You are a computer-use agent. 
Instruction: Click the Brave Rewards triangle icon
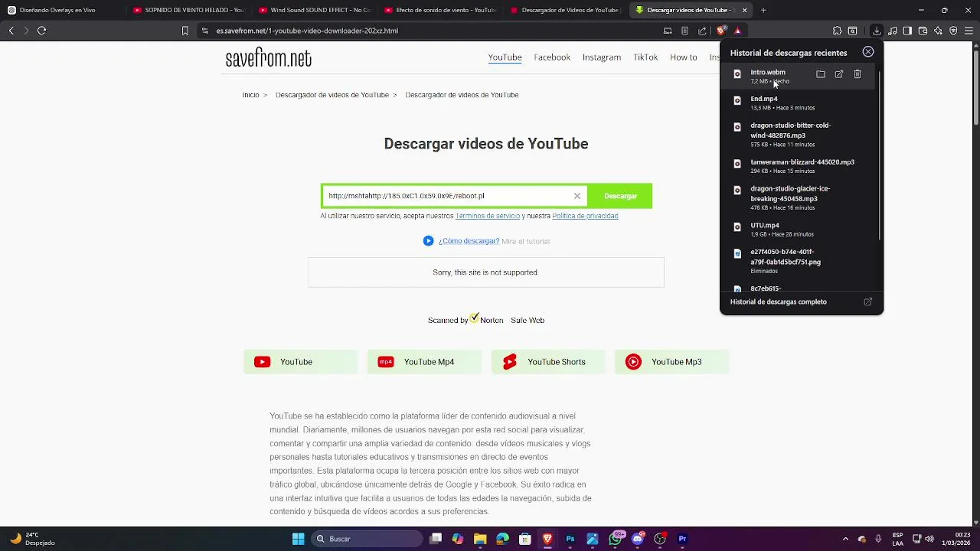click(737, 31)
